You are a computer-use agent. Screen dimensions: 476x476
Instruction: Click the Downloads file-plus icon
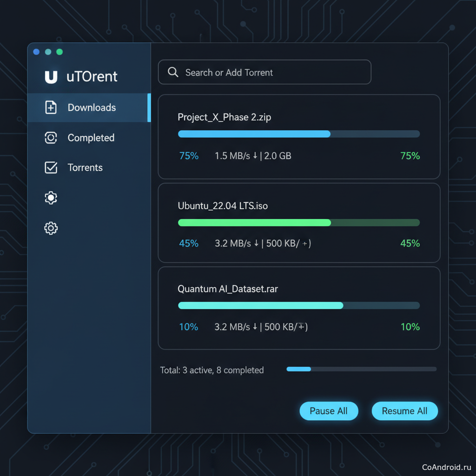51,107
